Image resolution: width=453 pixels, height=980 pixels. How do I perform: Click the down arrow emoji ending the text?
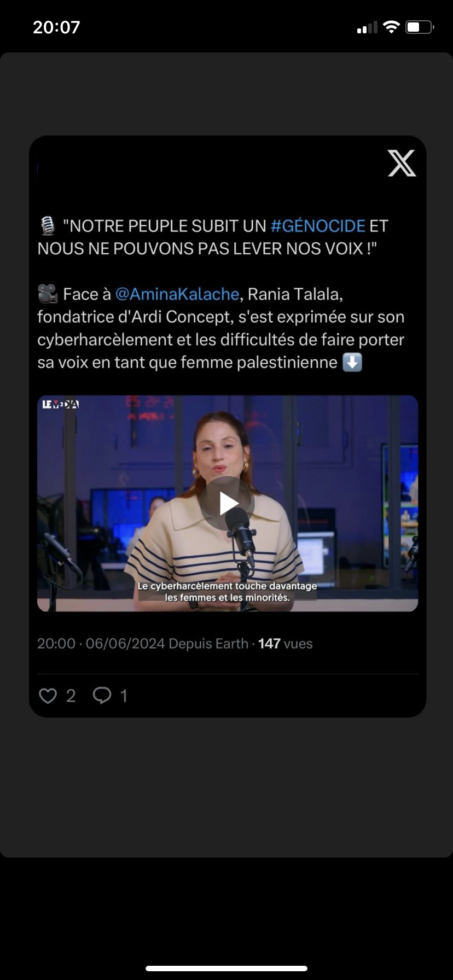352,362
